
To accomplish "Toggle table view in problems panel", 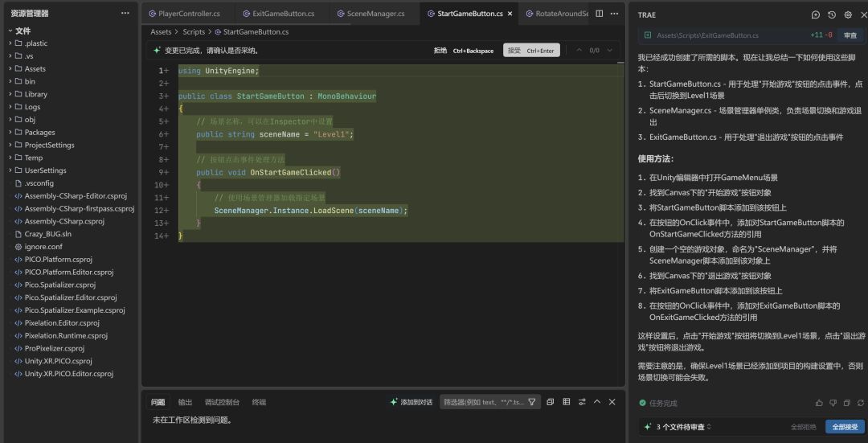I will pos(566,402).
